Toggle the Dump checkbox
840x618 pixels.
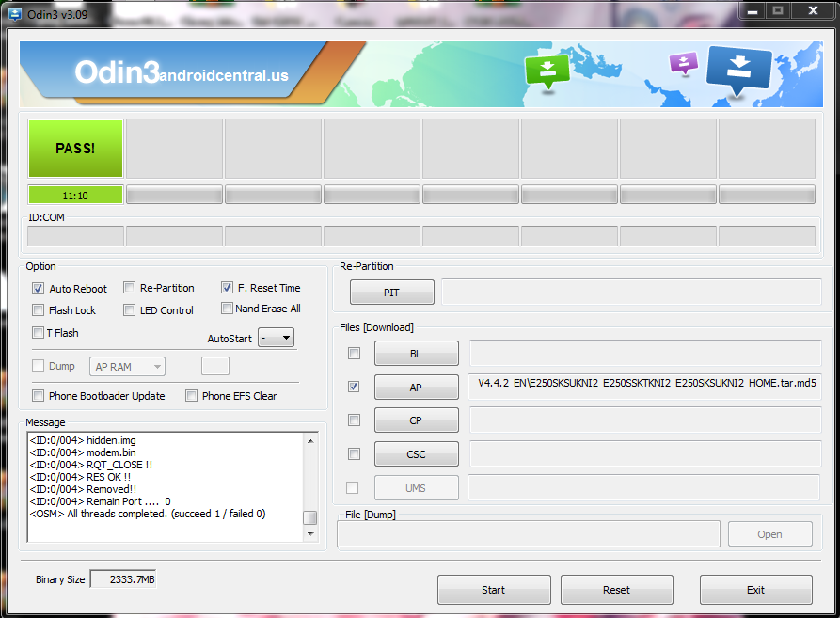coord(38,365)
